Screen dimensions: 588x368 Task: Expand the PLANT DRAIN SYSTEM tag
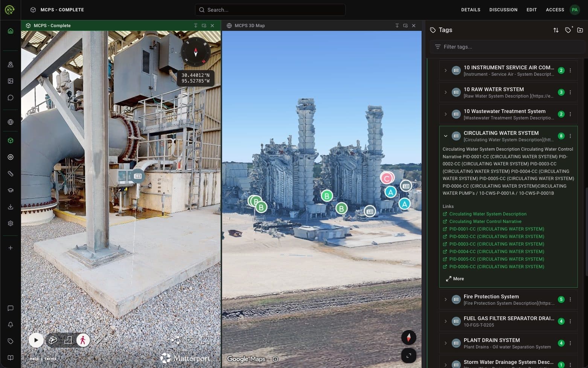click(x=446, y=343)
